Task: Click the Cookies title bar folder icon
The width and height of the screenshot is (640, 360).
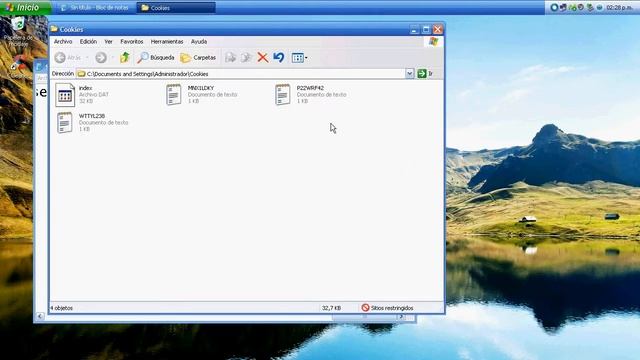Action: (x=54, y=29)
